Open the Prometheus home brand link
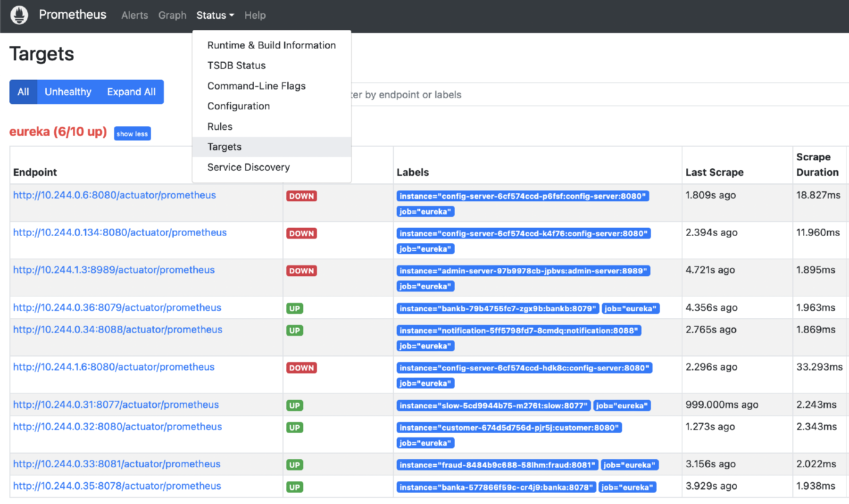Viewport: 849px width, 504px height. pyautogui.click(x=73, y=15)
